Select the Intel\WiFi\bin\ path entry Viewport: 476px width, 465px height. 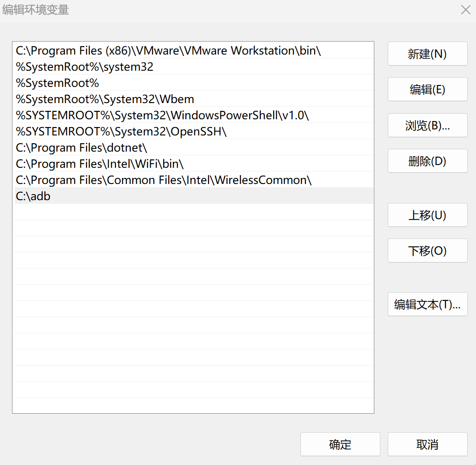pyautogui.click(x=193, y=164)
